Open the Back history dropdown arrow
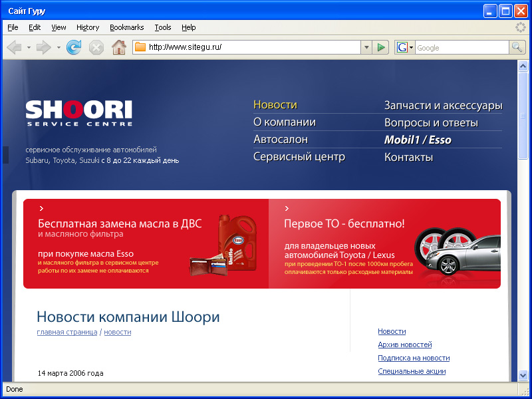This screenshot has height=399, width=532. (29, 47)
